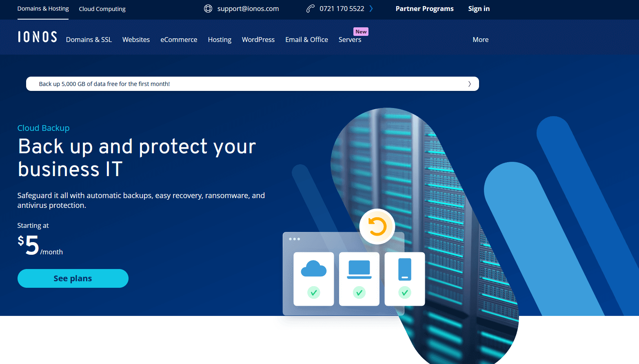This screenshot has width=639, height=364.
Task: Click the 'Starting at' label
Action: tap(33, 225)
